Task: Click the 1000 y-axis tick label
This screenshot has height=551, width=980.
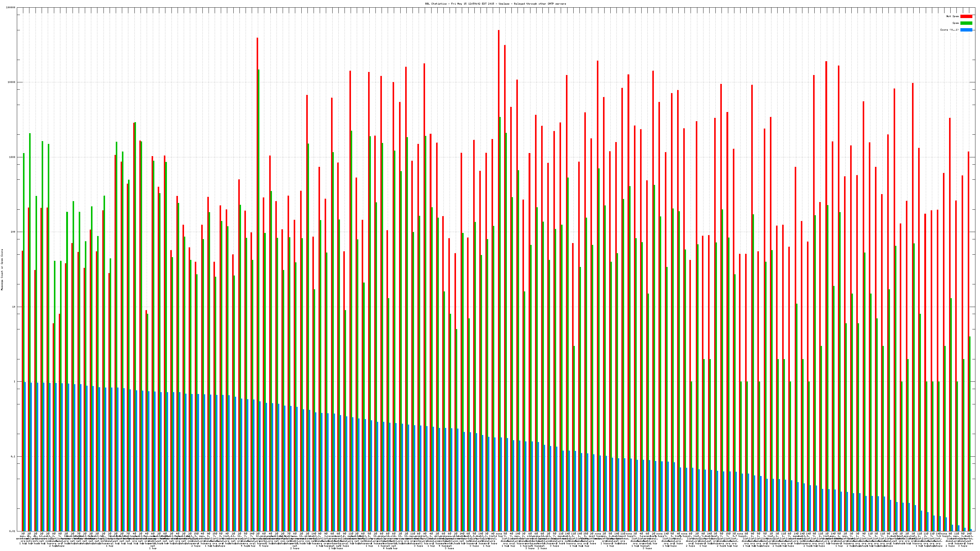Action: tap(13, 157)
